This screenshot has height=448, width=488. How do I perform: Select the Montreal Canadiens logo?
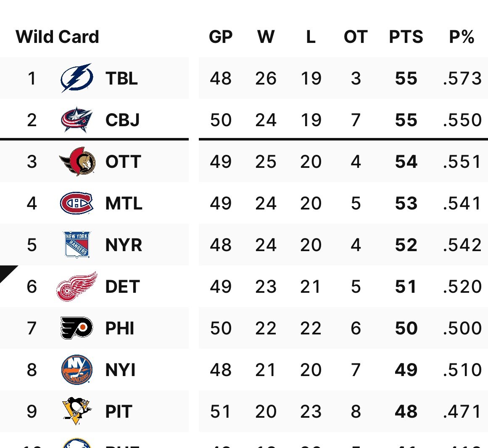[76, 203]
